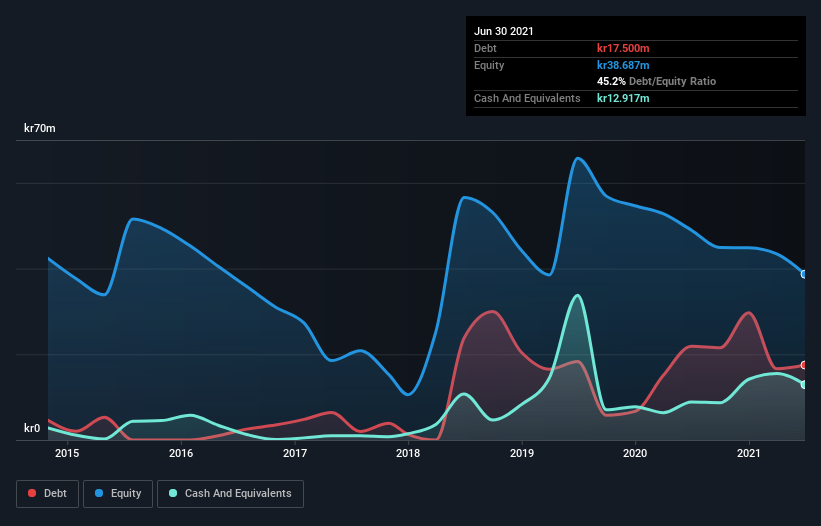821x526 pixels.
Task: Toggle the Equity series legend button
Action: coord(118,494)
